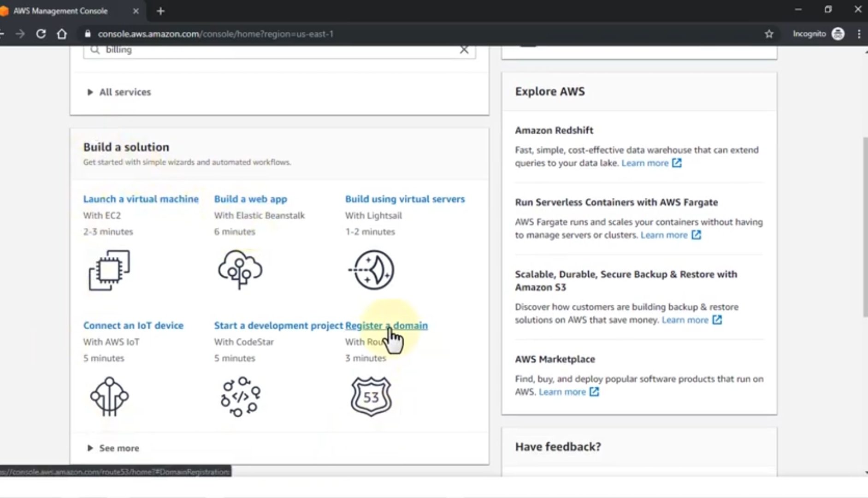Open external link icon for Amazon S3 backup

[717, 320]
